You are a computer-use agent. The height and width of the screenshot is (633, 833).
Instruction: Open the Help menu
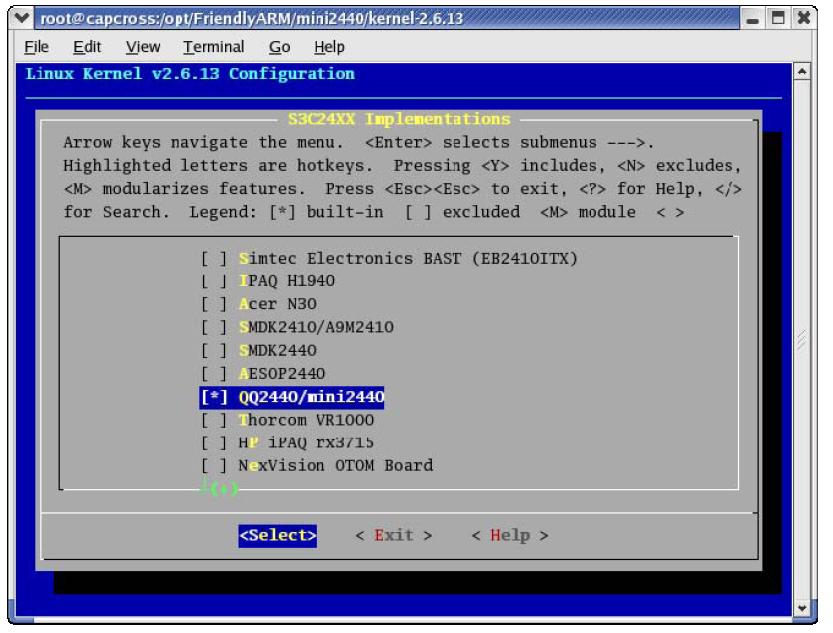(329, 47)
